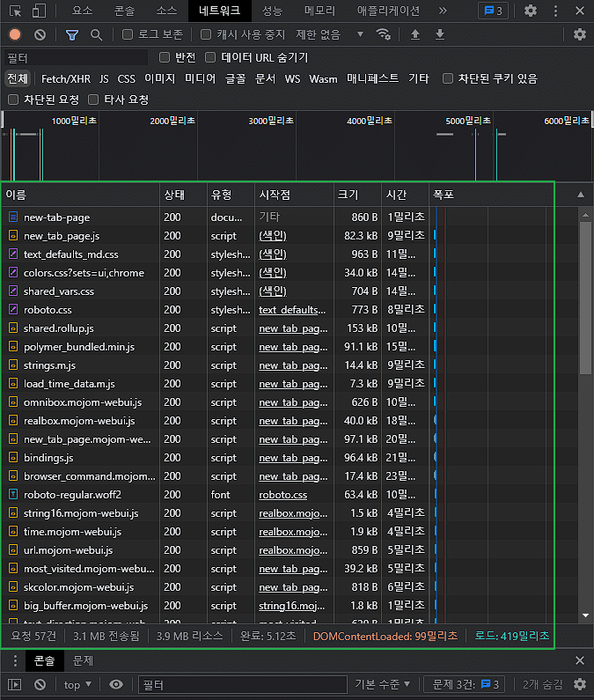Open the DevTools three-dot customize menu
The height and width of the screenshot is (700, 594).
555,11
